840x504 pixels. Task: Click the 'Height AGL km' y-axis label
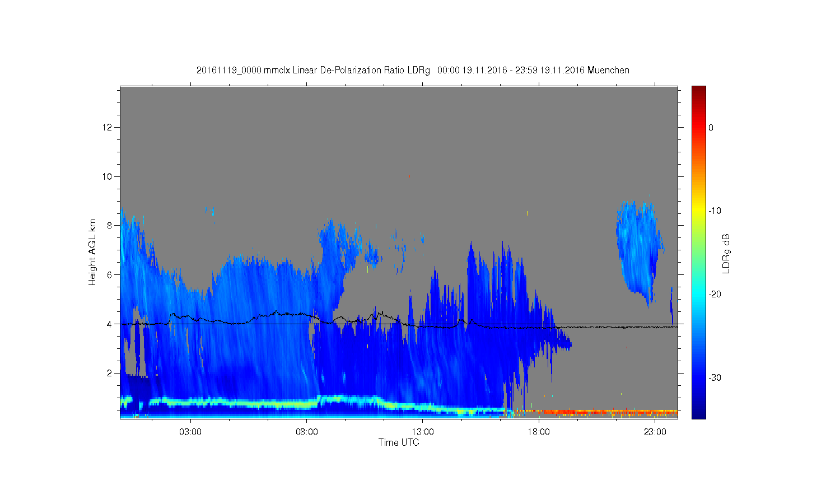pos(92,252)
